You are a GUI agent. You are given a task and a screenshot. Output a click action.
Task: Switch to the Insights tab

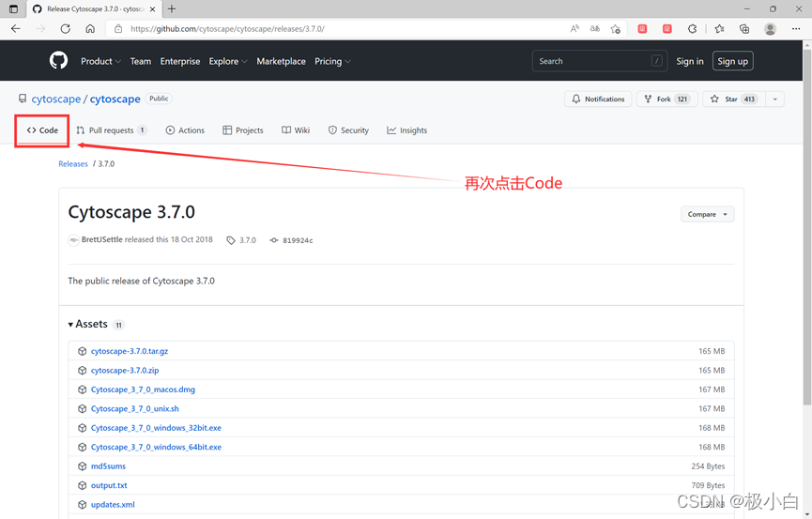407,130
